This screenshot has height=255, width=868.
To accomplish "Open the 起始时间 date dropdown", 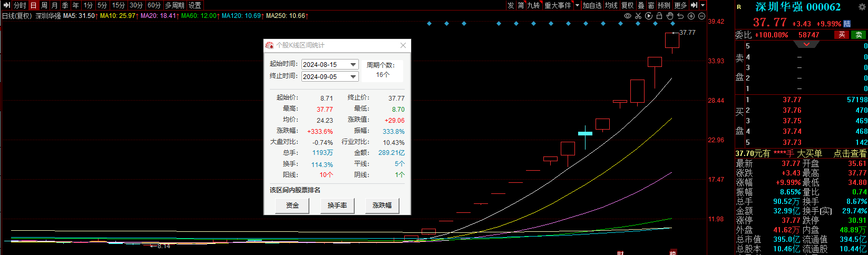I will point(353,64).
